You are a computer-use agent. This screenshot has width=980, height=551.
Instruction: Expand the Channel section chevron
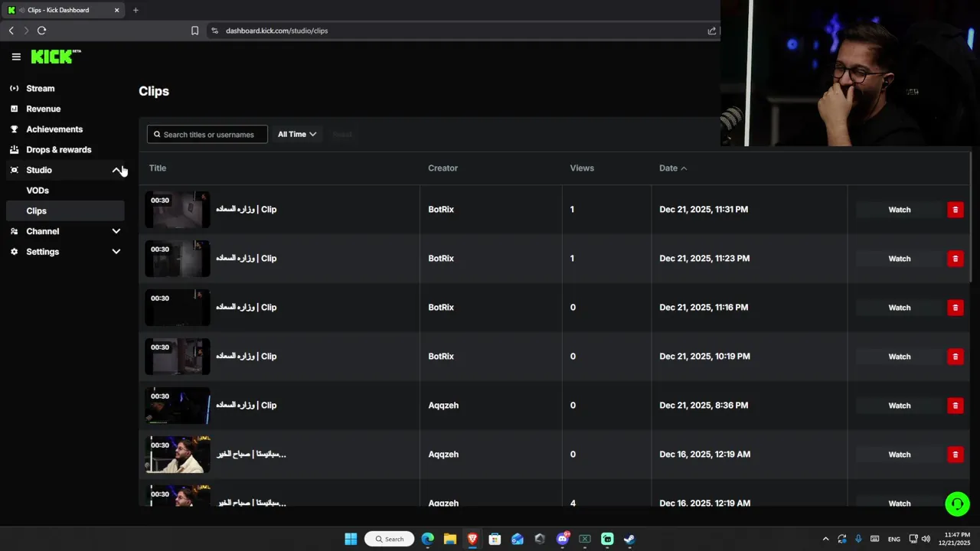coord(116,231)
